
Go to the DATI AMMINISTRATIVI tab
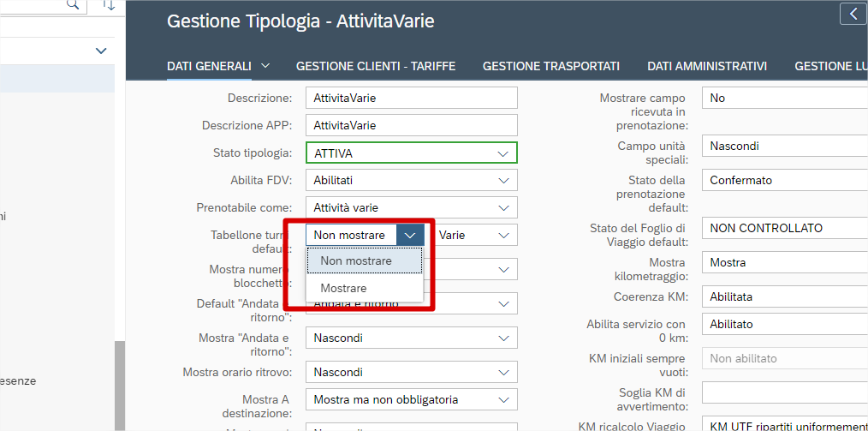point(707,66)
